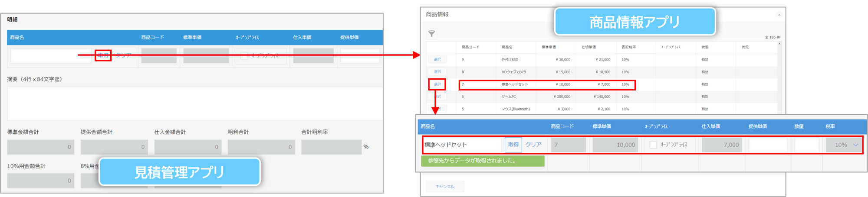Click the ゲームPC product name cell
This screenshot has height=197, width=868.
[x=509, y=97]
